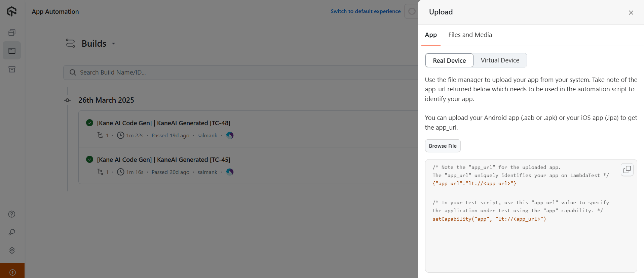Screen dimensions: 644x278
Task: Click the Builds list icon
Action: [x=70, y=43]
